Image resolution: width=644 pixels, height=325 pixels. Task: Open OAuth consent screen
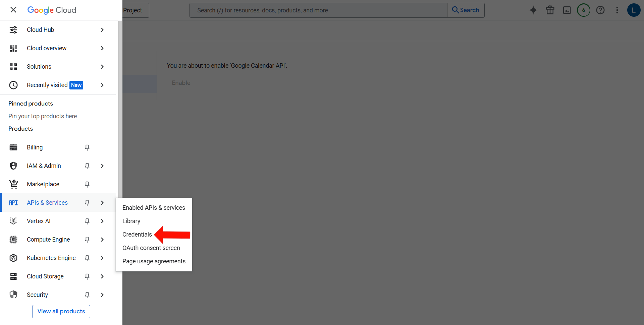click(x=154, y=248)
